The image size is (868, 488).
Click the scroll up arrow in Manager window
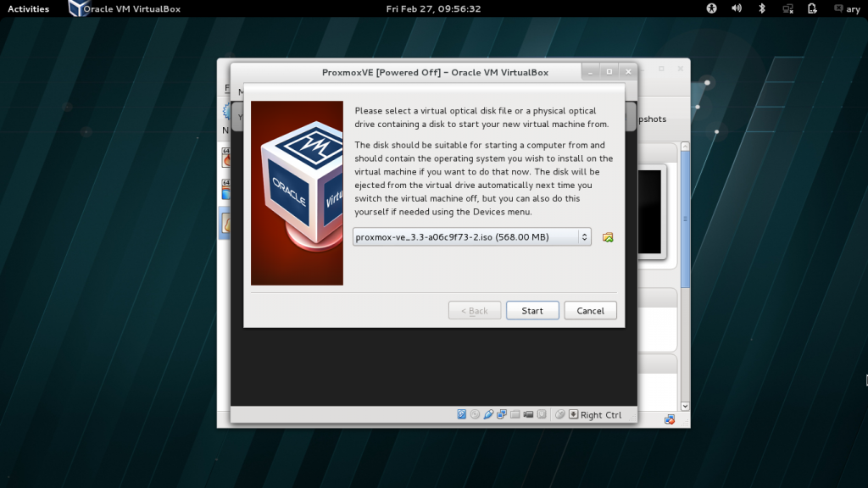click(x=685, y=147)
